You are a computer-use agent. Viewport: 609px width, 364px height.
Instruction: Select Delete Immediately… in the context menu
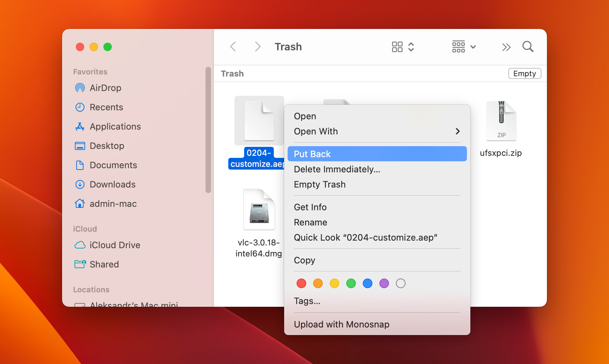337,169
